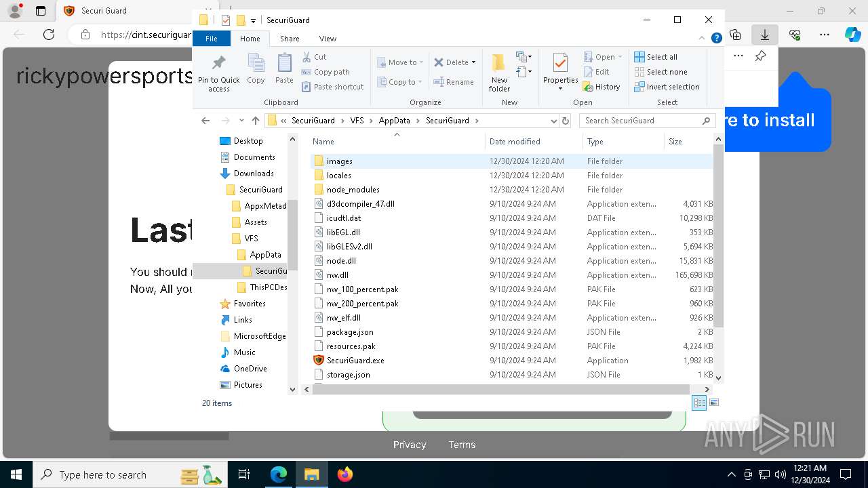Expand address bar history dropdown

pyautogui.click(x=554, y=121)
